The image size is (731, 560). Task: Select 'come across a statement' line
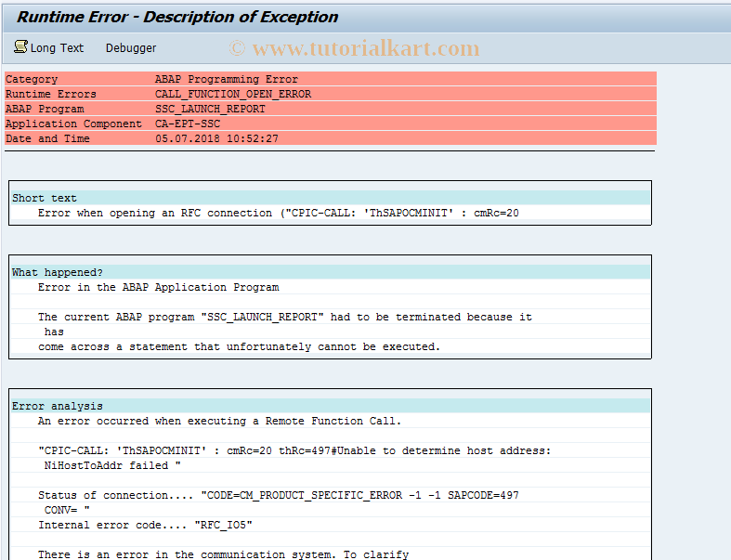pos(239,347)
